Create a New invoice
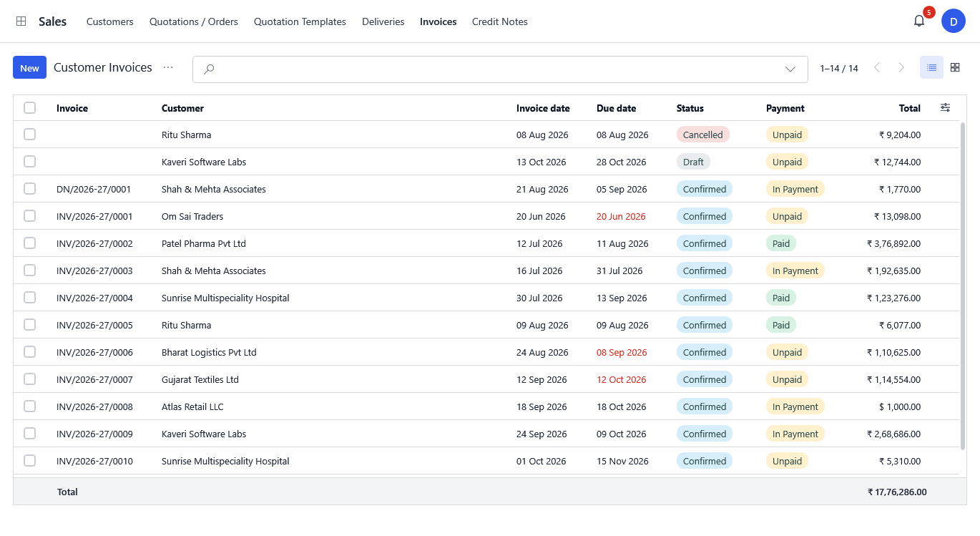This screenshot has height=536, width=980. pos(29,68)
